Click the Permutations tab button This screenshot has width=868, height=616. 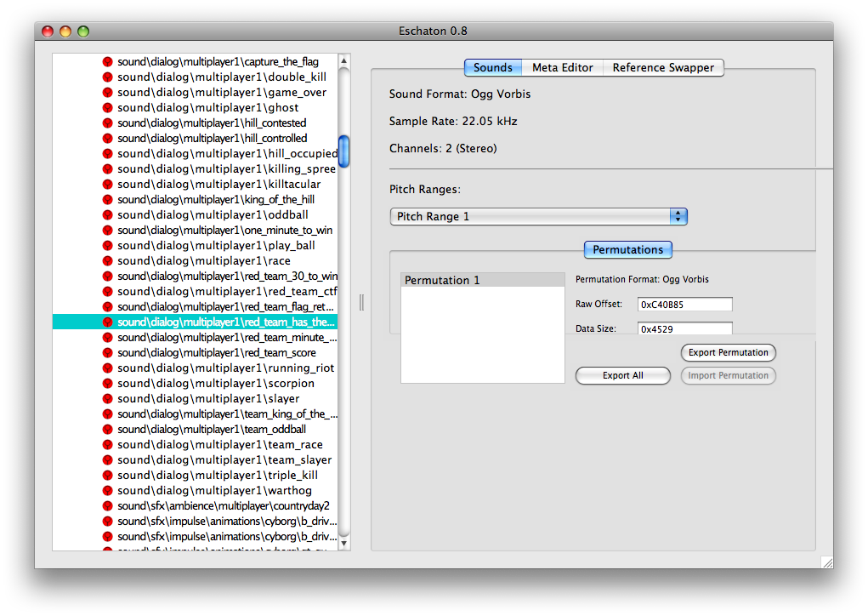[627, 250]
